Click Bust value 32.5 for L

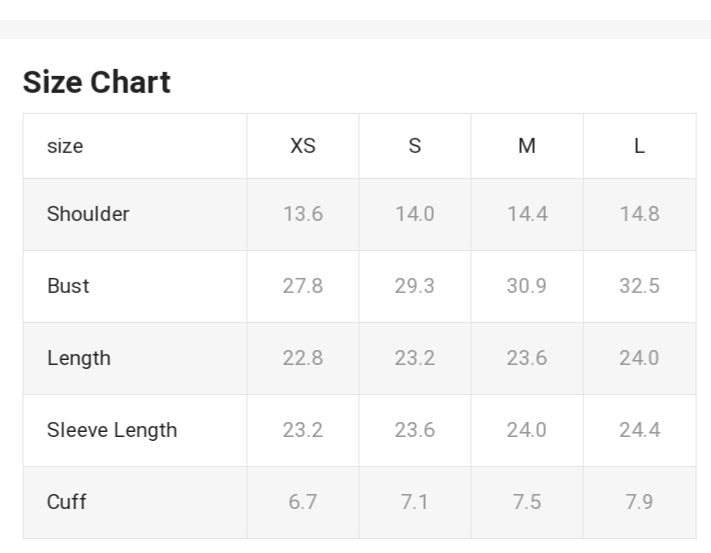coord(639,286)
